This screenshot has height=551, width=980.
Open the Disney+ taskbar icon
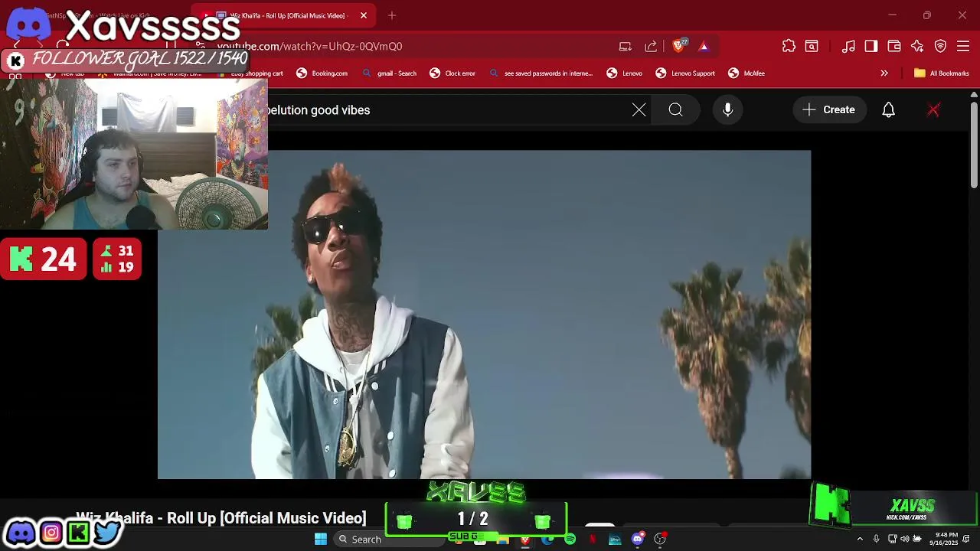point(615,540)
